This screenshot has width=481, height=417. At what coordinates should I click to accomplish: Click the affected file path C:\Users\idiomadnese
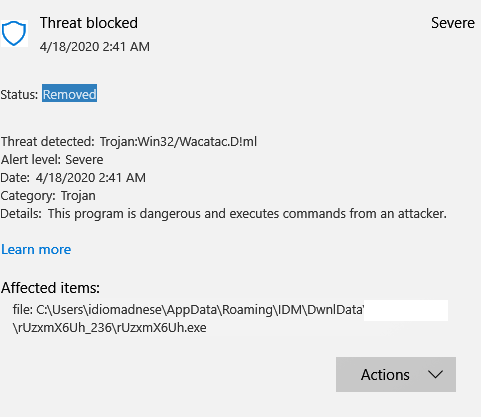(188, 310)
